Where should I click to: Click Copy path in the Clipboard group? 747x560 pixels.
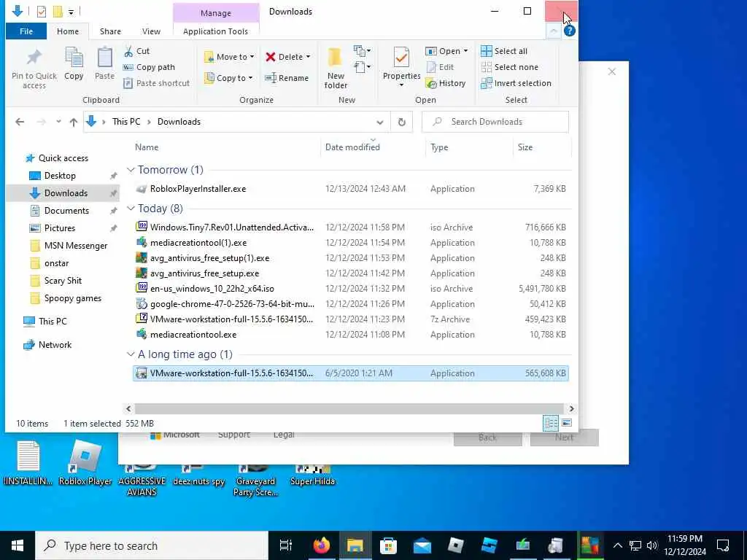coord(149,67)
